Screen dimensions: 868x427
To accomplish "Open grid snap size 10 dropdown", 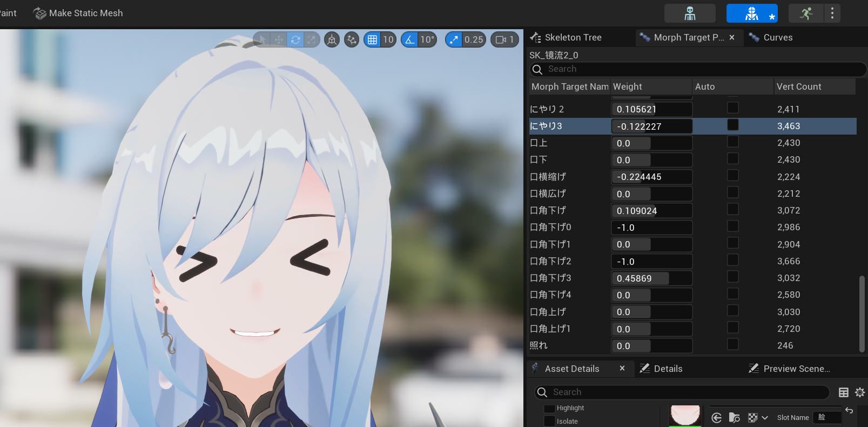I will coord(388,39).
